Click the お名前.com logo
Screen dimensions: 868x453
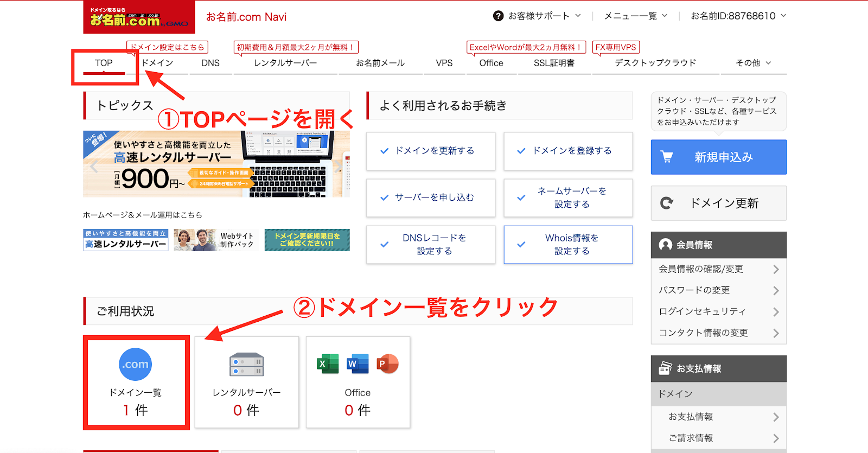(x=139, y=17)
